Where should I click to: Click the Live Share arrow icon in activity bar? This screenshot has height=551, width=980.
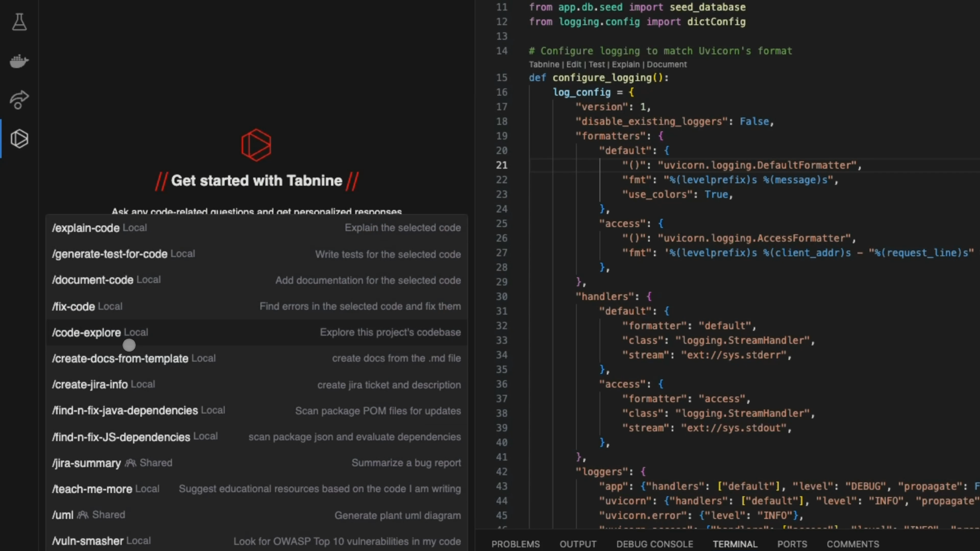tap(19, 100)
